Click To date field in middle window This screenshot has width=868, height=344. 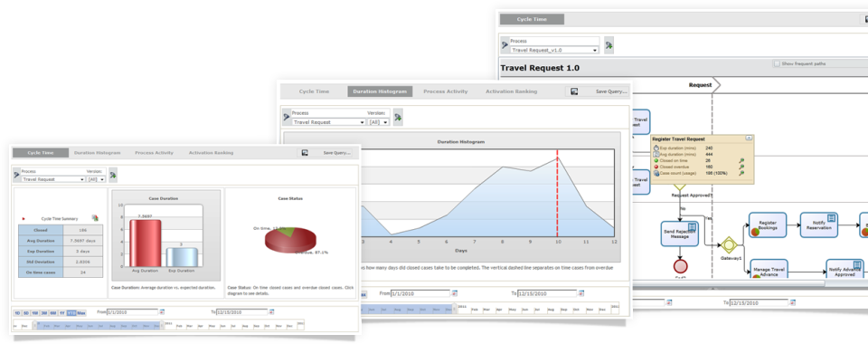pos(547,293)
